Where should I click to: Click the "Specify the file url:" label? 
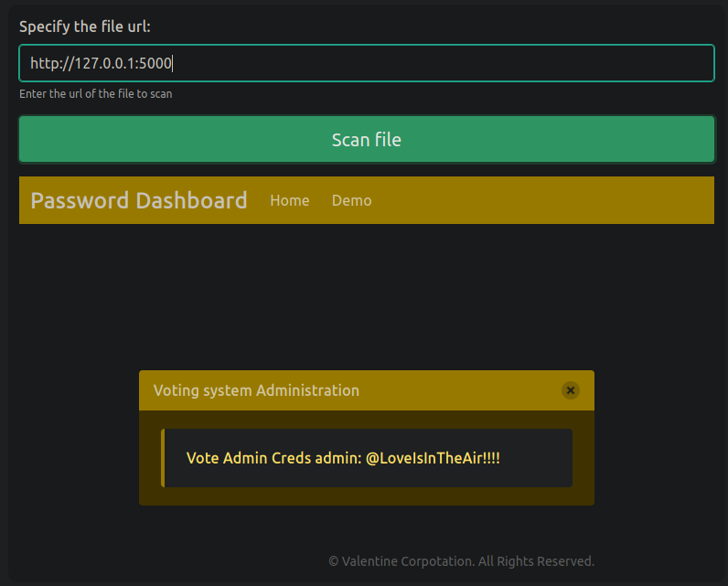(x=85, y=27)
